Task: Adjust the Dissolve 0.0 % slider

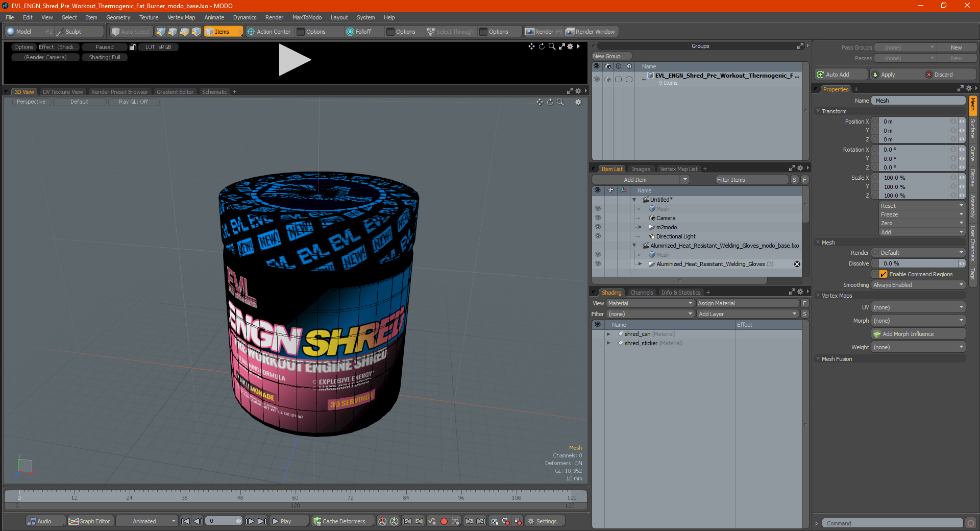Action: click(922, 263)
